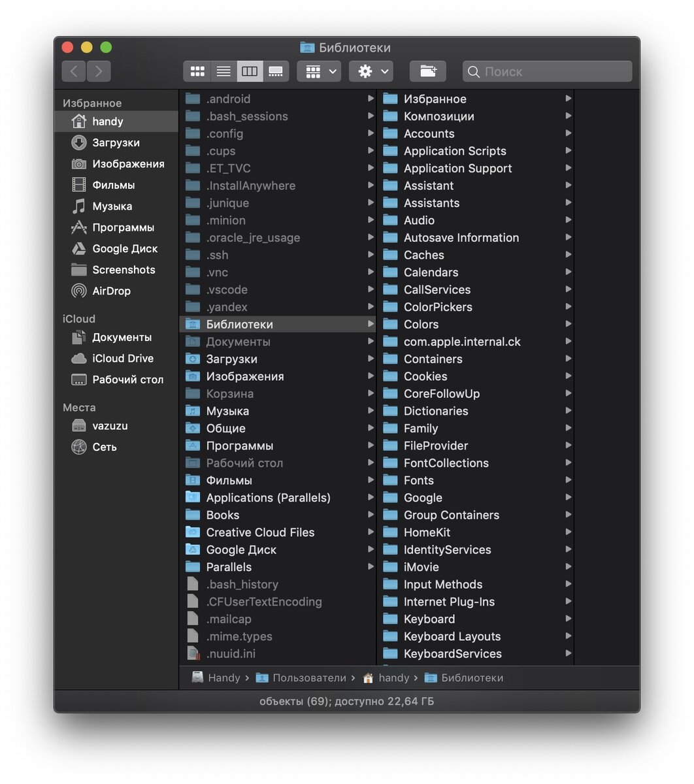Open AirDrop in the sidebar

point(116,291)
